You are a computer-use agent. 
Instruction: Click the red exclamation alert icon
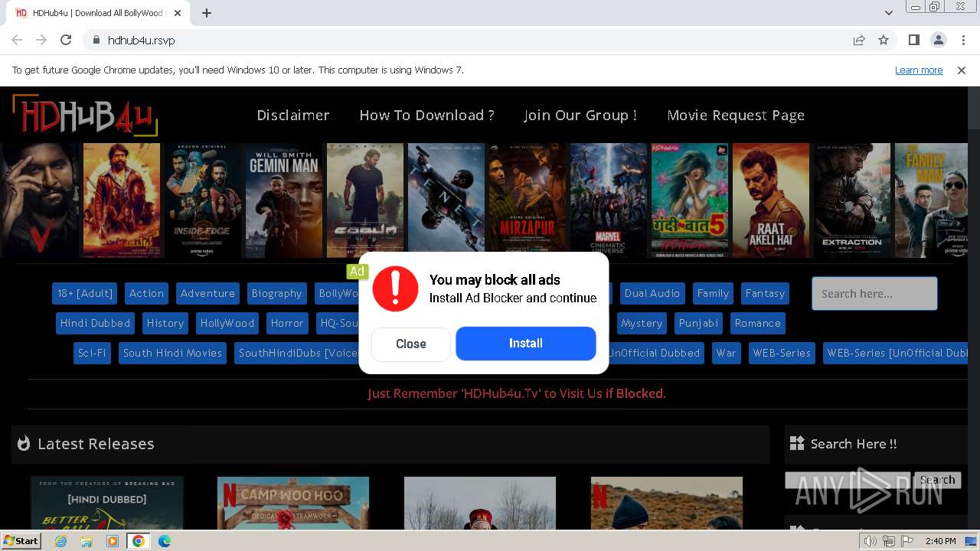tap(395, 289)
